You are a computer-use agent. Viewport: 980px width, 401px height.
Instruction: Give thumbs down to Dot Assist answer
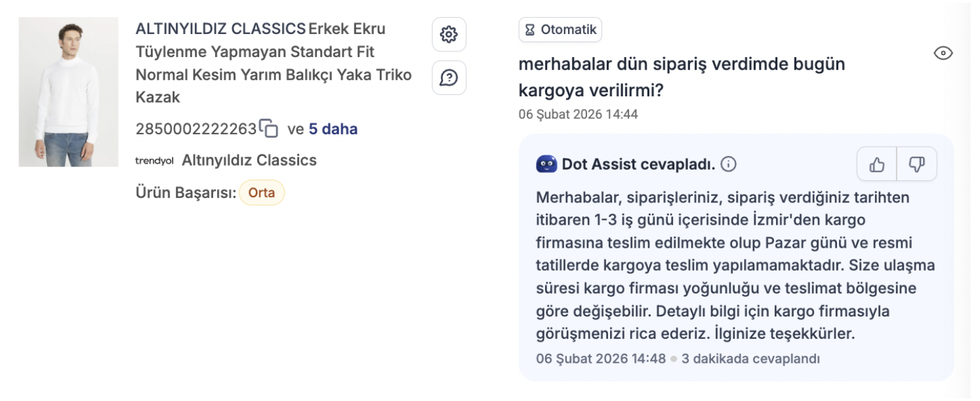(916, 164)
